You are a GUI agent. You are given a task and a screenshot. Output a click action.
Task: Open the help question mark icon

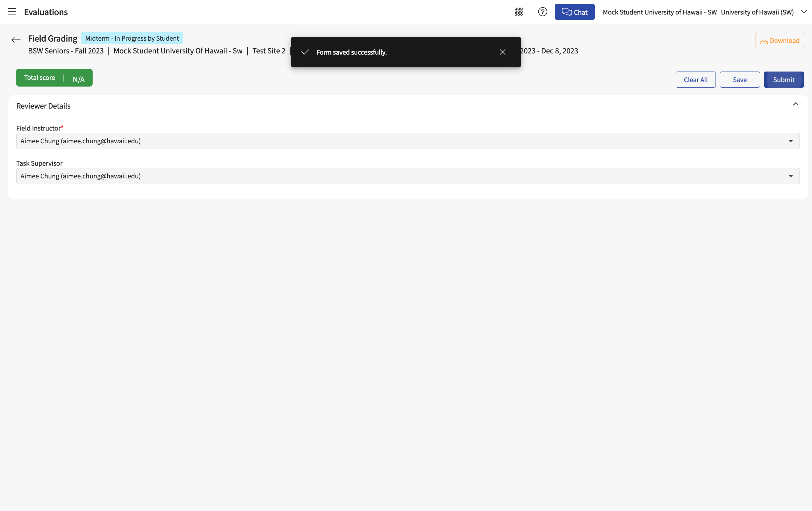pos(542,12)
